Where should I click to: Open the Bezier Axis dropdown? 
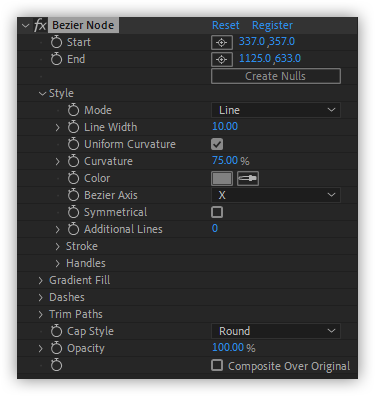[276, 195]
